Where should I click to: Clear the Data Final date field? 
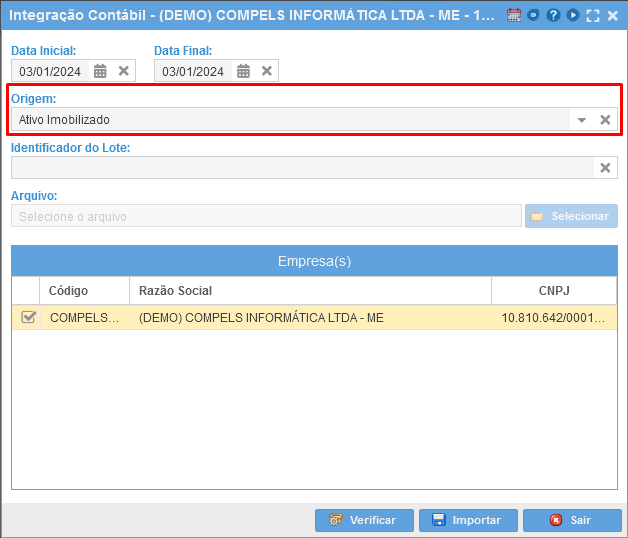[267, 71]
